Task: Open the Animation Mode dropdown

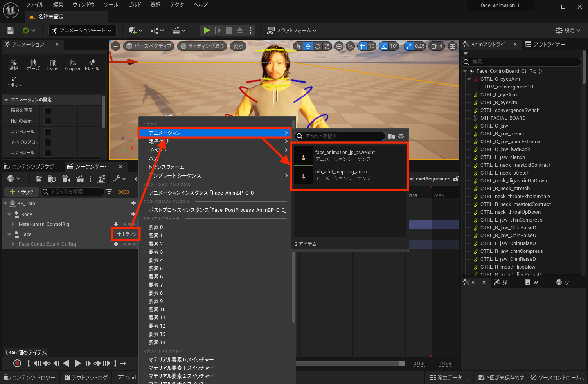Action: point(81,31)
